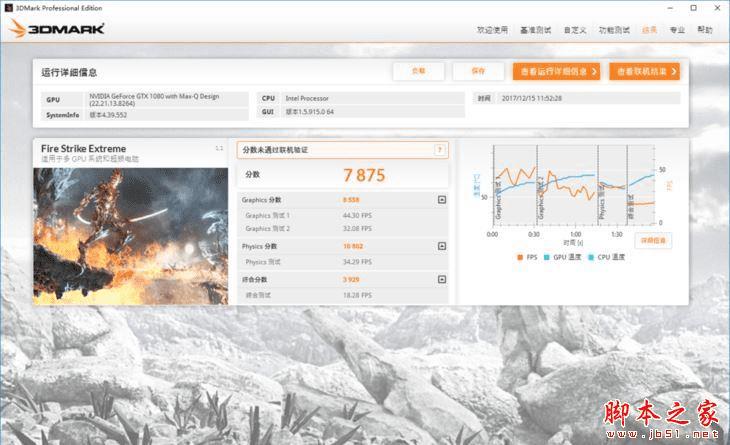Open 查看运行详细信息 run details button
The height and width of the screenshot is (445, 730).
pyautogui.click(x=556, y=72)
